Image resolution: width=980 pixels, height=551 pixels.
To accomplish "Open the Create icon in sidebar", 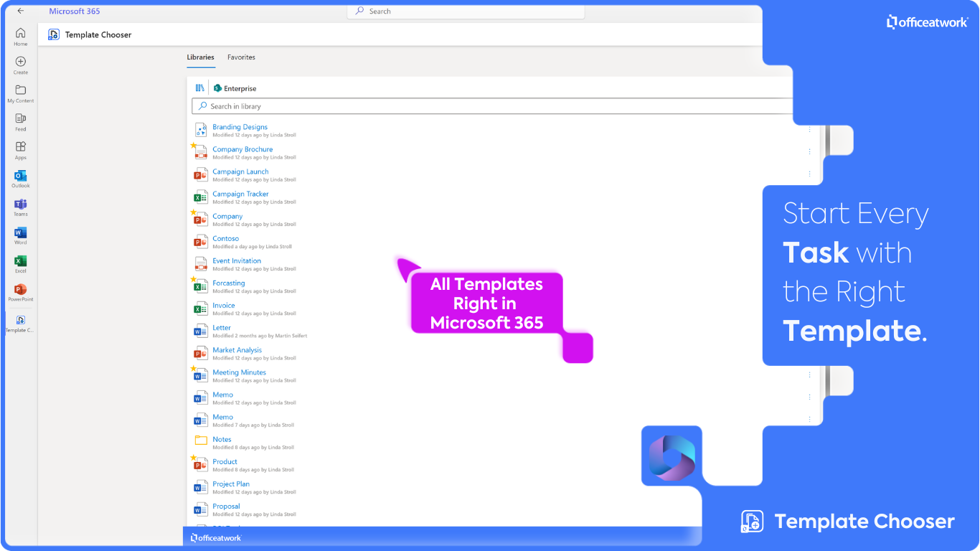I will pyautogui.click(x=21, y=65).
